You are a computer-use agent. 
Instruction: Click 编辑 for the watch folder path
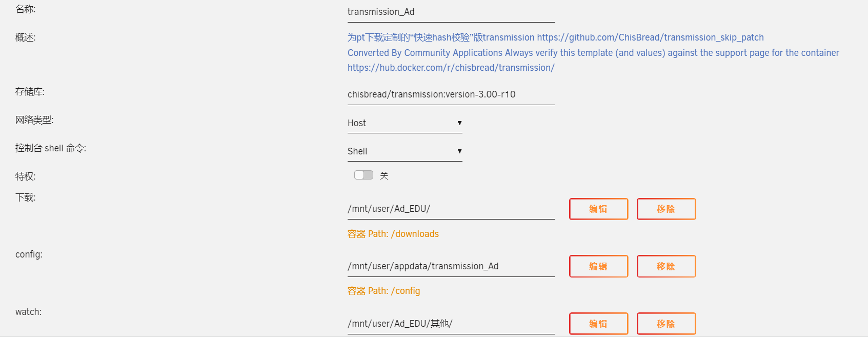pyautogui.click(x=598, y=323)
